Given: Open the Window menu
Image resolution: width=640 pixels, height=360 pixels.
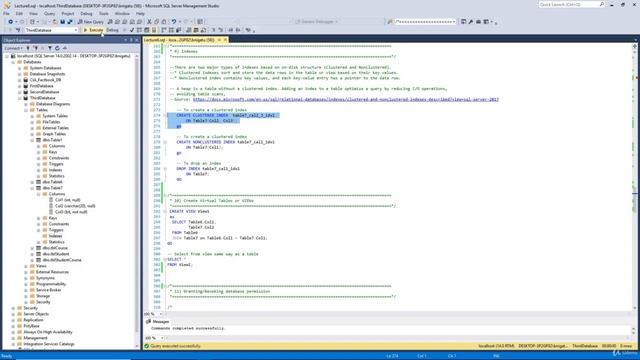Looking at the screenshot, I should click(x=122, y=13).
